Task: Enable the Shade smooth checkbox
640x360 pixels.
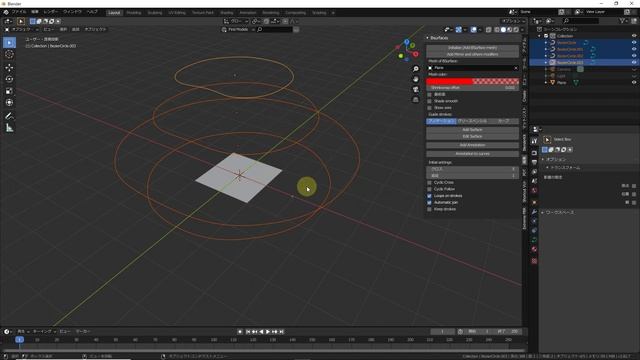Action: point(429,101)
